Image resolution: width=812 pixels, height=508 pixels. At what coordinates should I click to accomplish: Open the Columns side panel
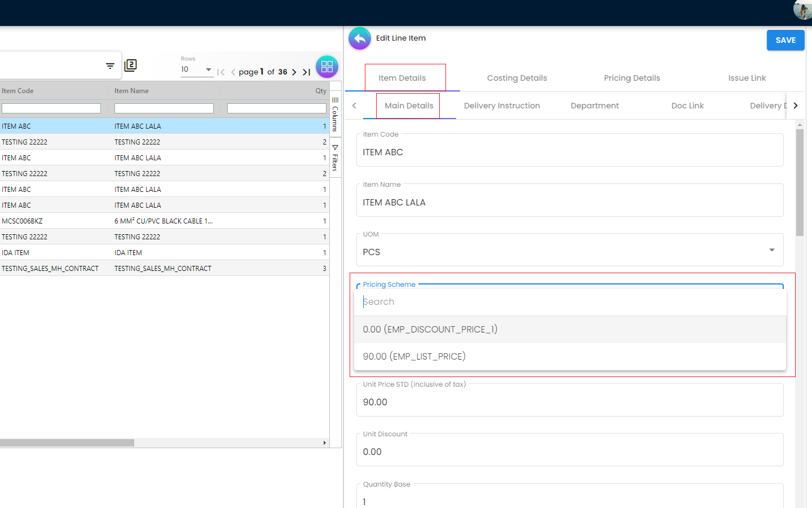335,114
